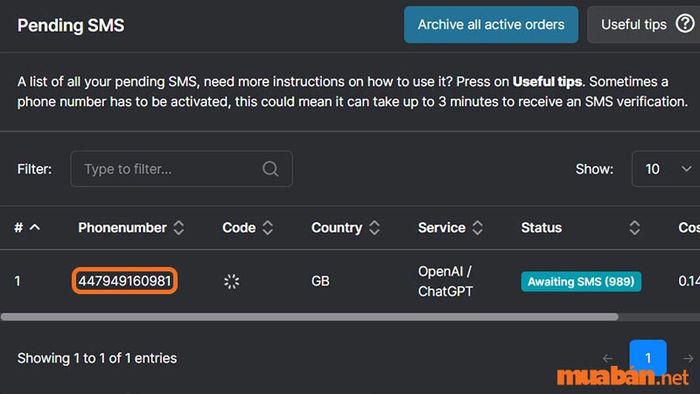Select phone number 447949160981
Viewport: 700px width, 394px height.
[x=125, y=281]
